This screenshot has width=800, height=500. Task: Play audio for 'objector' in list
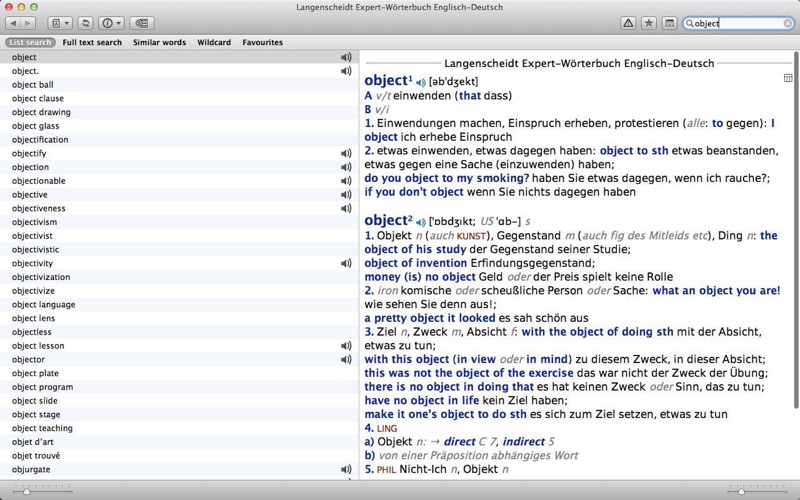pyautogui.click(x=346, y=359)
